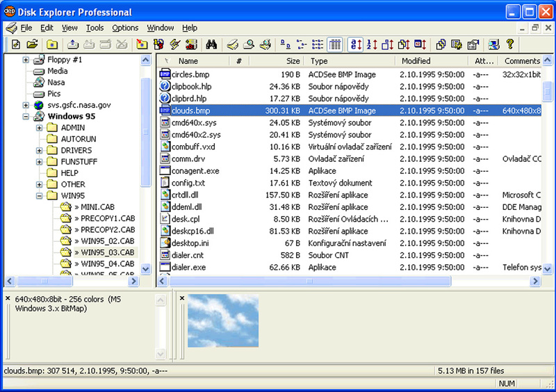Image resolution: width=556 pixels, height=392 pixels.
Task: Click the BMP icon beside circles.bmp
Action: 165,74
